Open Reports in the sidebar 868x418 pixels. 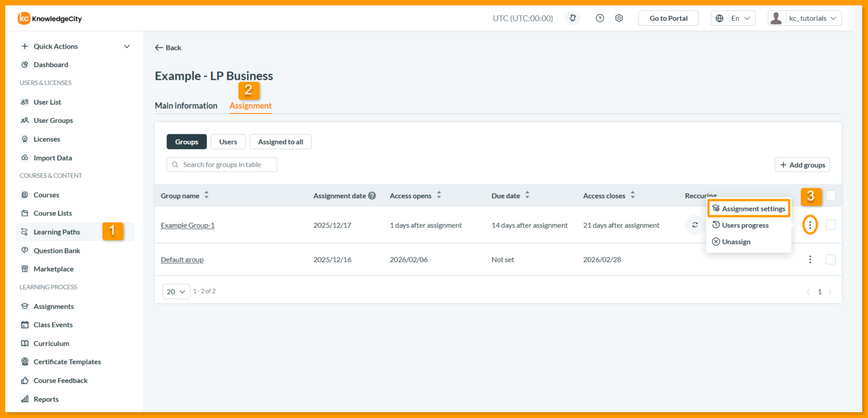(x=46, y=399)
